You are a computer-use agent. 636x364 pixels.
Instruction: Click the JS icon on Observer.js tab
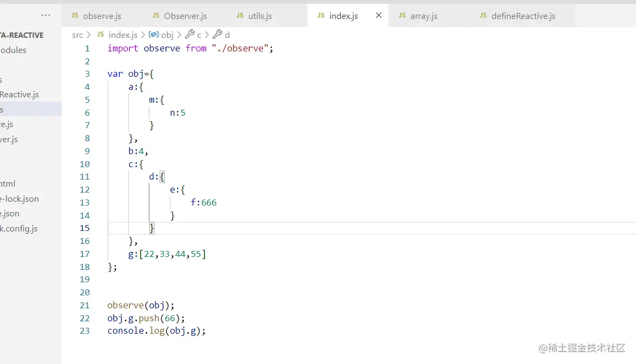(156, 16)
